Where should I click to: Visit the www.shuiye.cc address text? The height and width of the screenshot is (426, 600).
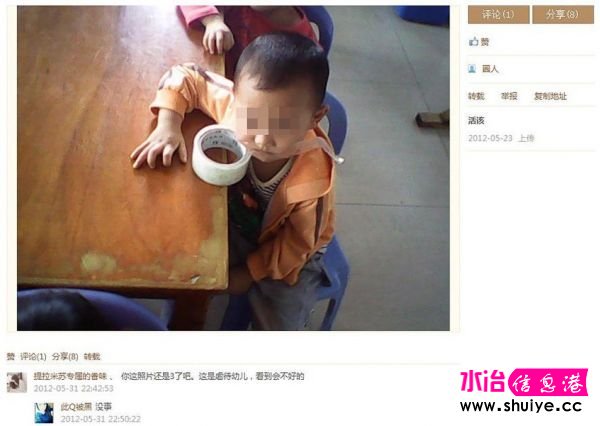pyautogui.click(x=521, y=406)
